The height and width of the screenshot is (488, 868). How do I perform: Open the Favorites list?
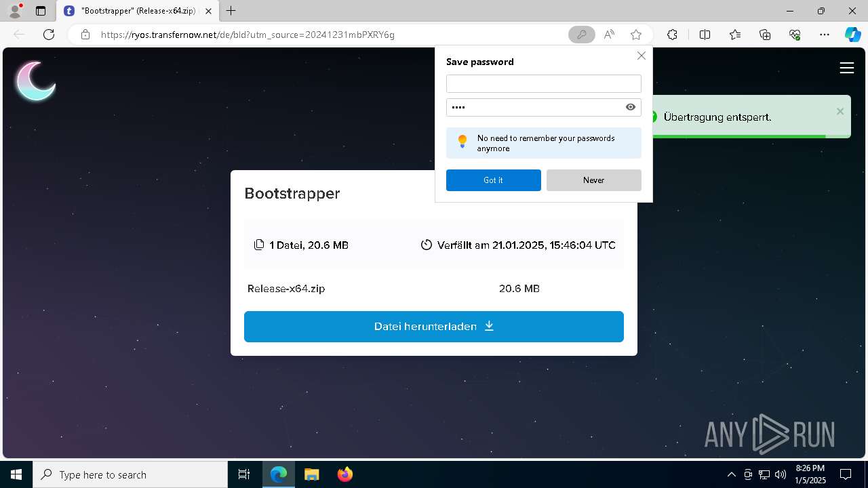pyautogui.click(x=735, y=35)
